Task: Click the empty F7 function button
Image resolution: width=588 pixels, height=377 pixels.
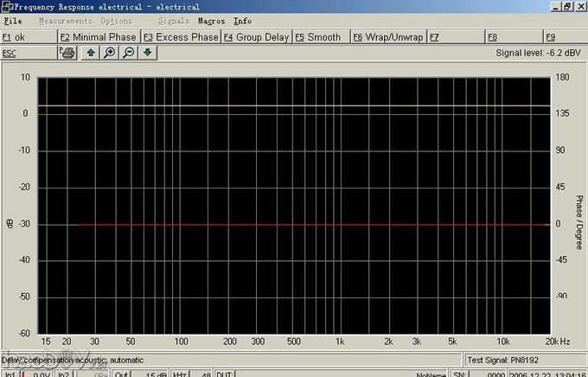Action: click(455, 37)
